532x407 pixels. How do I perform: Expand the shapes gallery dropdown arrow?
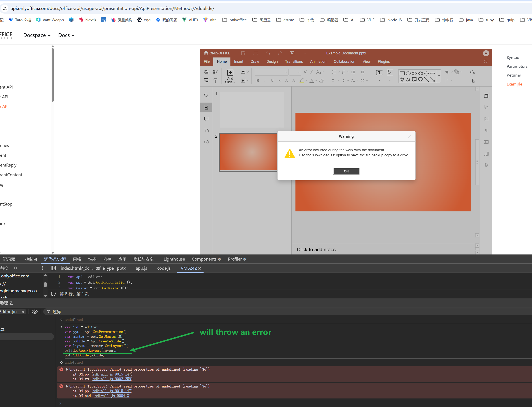click(439, 76)
